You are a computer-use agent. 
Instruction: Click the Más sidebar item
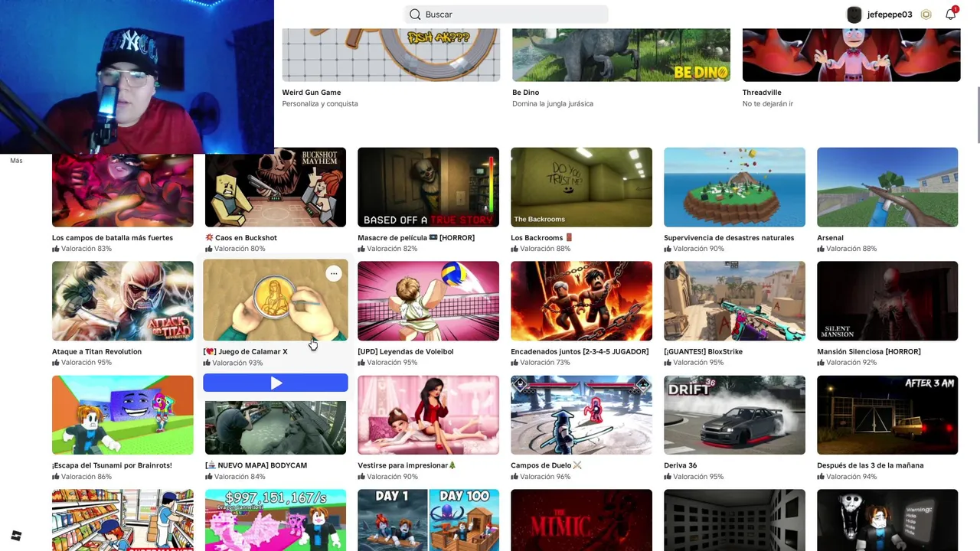coord(16,161)
